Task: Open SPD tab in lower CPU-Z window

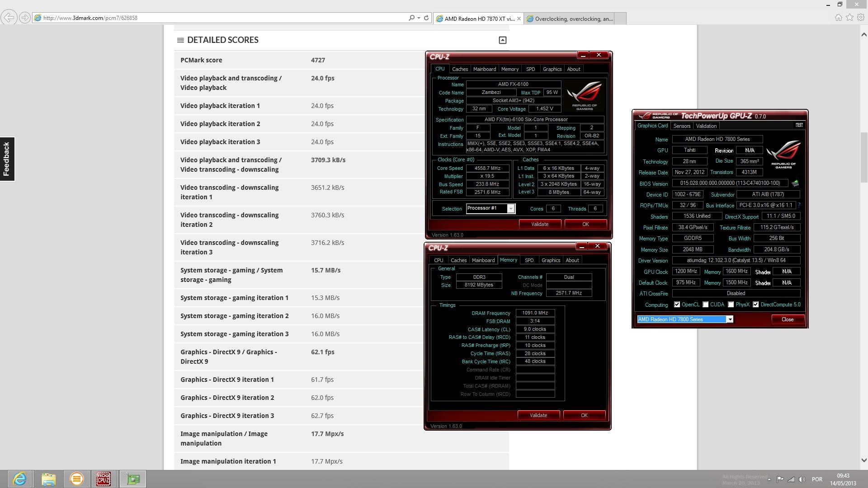Action: click(529, 260)
